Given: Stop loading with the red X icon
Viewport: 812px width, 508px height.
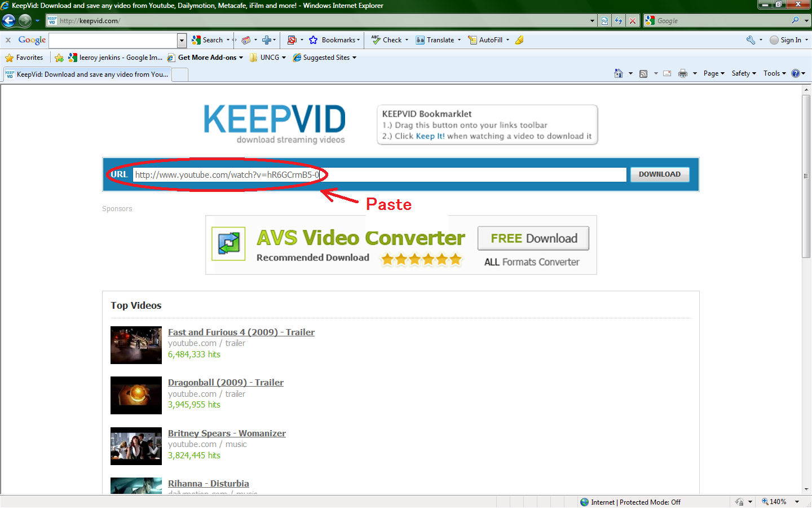Looking at the screenshot, I should click(x=633, y=21).
